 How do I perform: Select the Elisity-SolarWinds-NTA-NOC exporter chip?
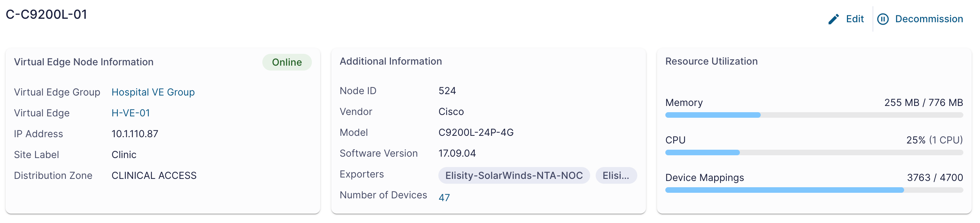click(x=514, y=175)
